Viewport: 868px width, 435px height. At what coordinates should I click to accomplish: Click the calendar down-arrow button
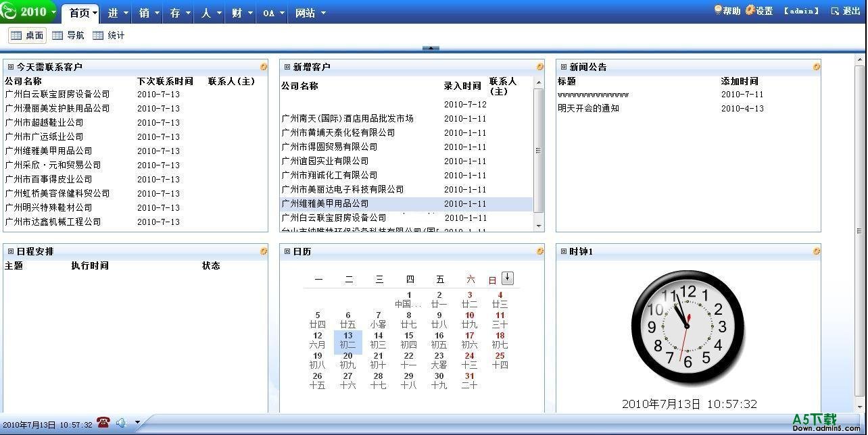(508, 278)
